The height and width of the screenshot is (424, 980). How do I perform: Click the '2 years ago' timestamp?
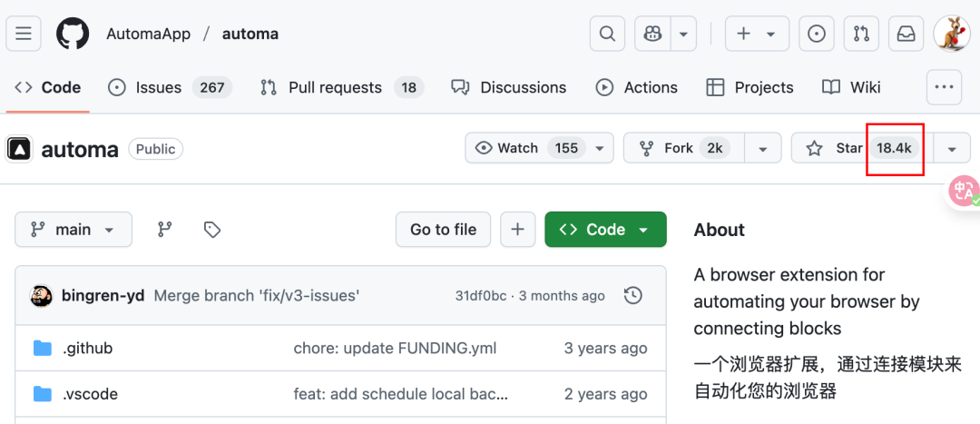605,394
